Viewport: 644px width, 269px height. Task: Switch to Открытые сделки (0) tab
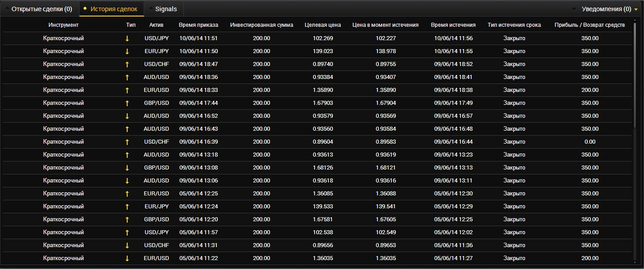point(42,9)
